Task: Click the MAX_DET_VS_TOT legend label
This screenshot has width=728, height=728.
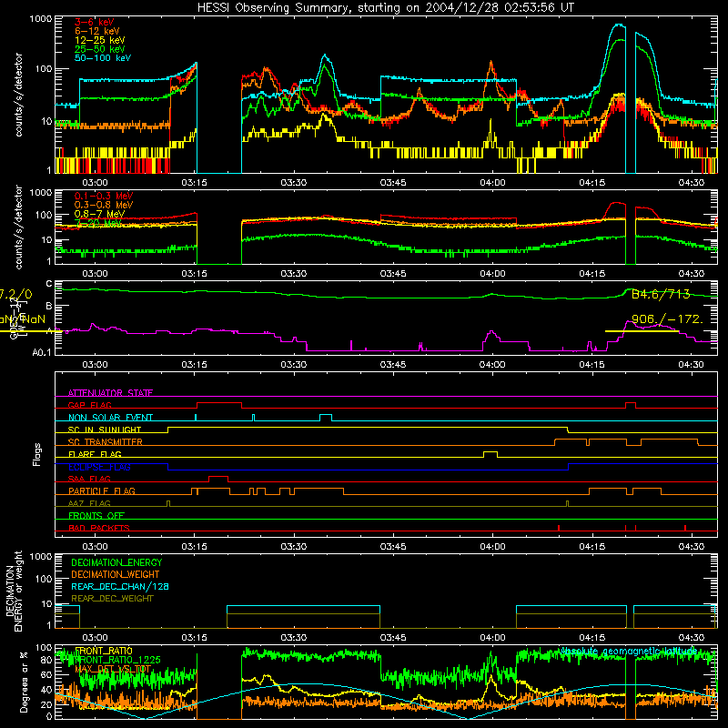Action: [x=113, y=669]
